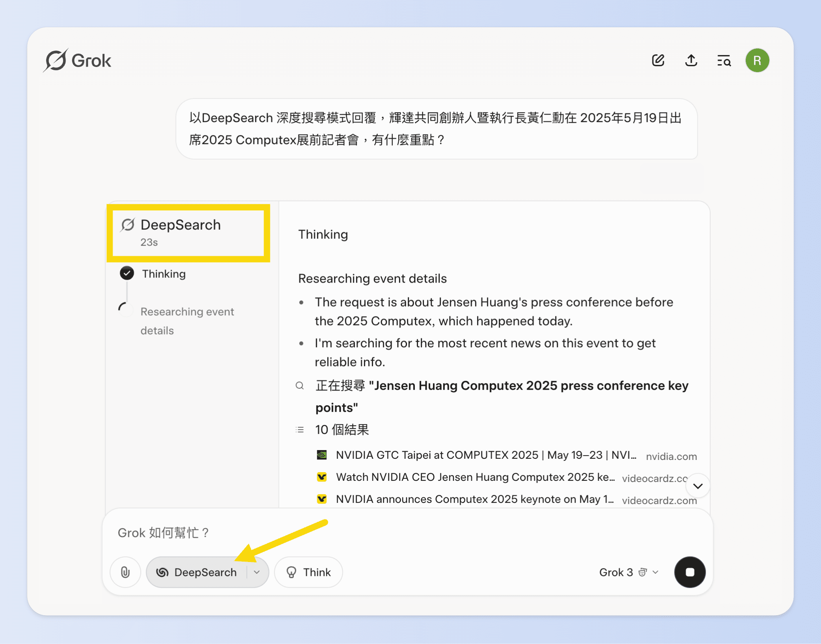The height and width of the screenshot is (644, 821).
Task: Open the share conversation icon
Action: tap(691, 60)
